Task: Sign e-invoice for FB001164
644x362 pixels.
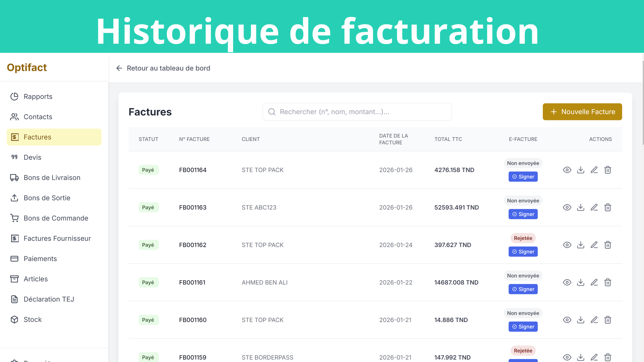Action: (x=523, y=177)
